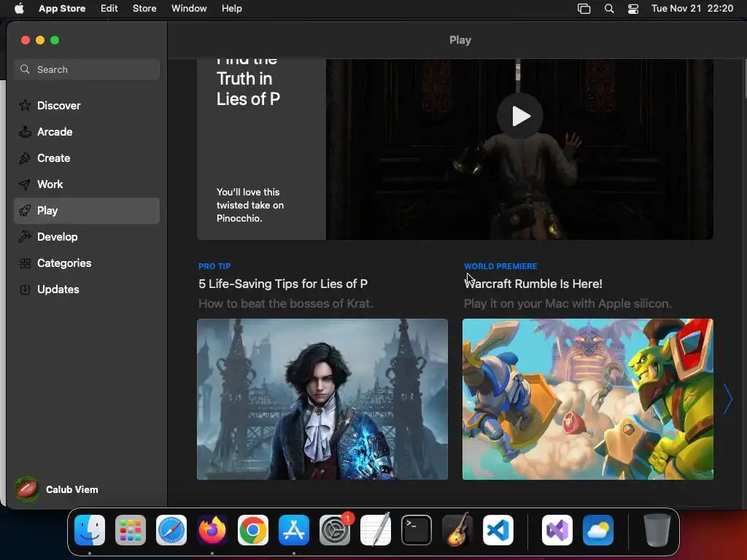Open the Updates download icon

25,289
